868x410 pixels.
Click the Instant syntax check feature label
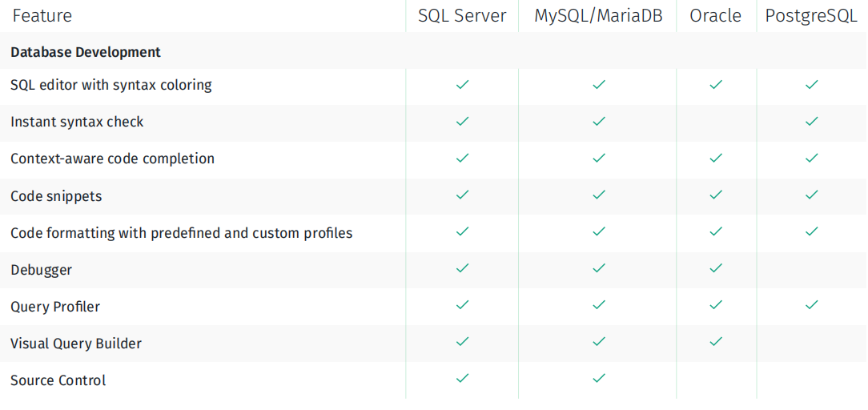(77, 123)
